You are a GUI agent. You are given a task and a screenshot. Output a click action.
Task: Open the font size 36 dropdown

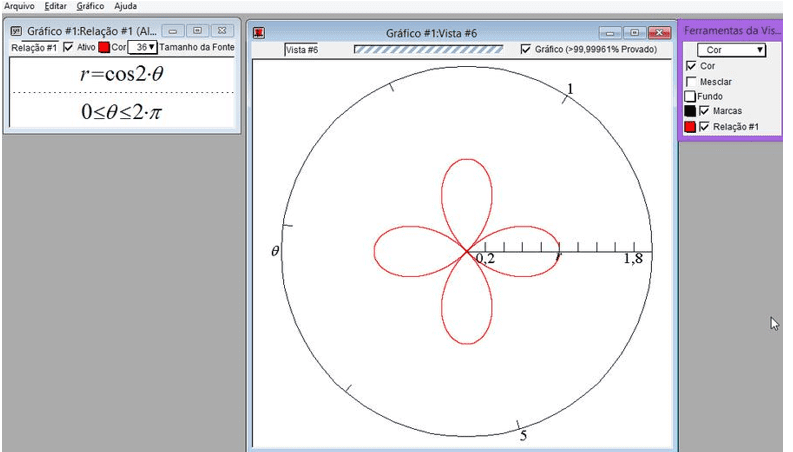[x=142, y=47]
